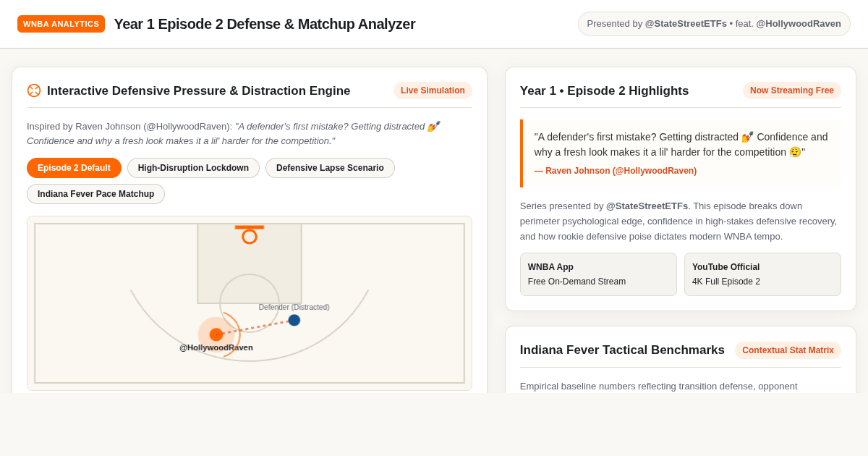
Task: Select the Episode 2 Default scenario
Action: coord(74,168)
